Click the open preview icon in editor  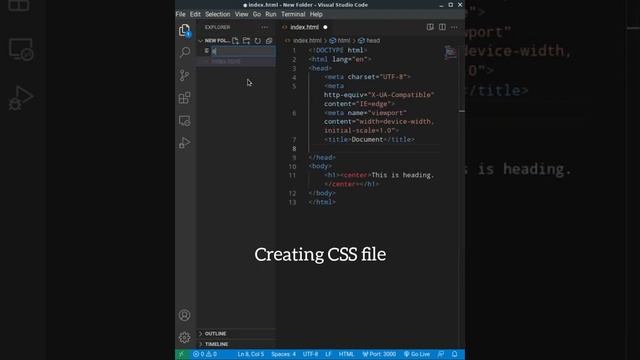tap(430, 27)
